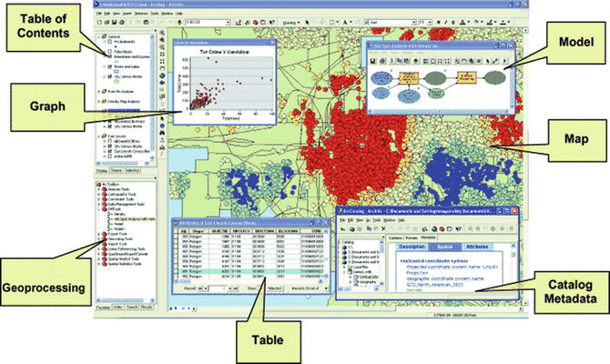610x364 pixels.
Task: Launch ArcCatalog from the main toolbar
Action: pos(247,23)
